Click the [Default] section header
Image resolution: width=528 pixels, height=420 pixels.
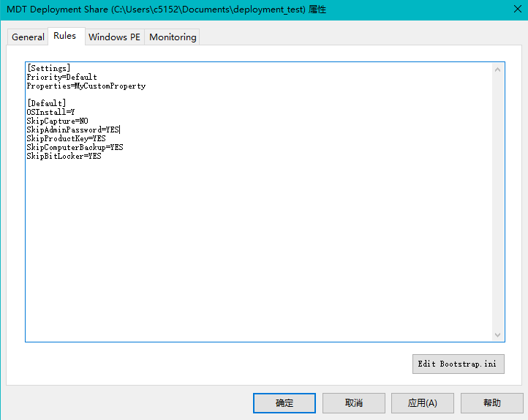tap(47, 103)
